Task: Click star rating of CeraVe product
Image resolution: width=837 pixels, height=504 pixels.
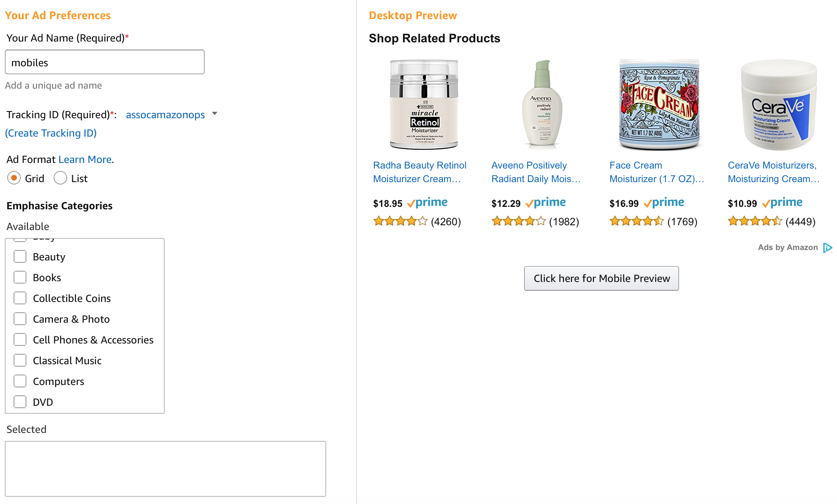Action: click(x=755, y=221)
